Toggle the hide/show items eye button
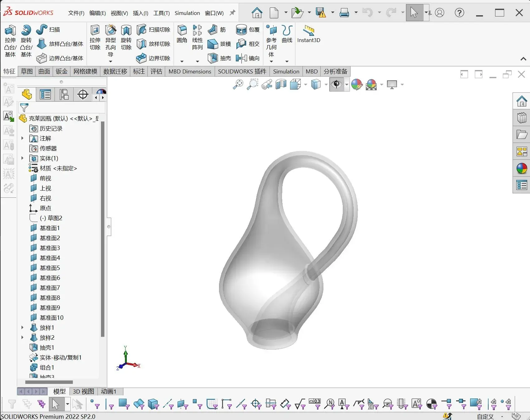This screenshot has height=420, width=530. pos(337,84)
